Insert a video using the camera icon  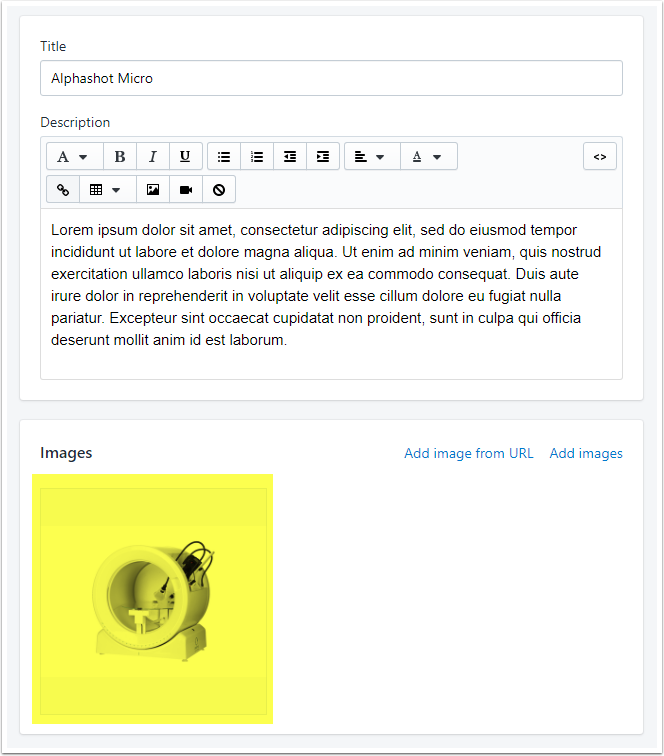[x=186, y=189]
